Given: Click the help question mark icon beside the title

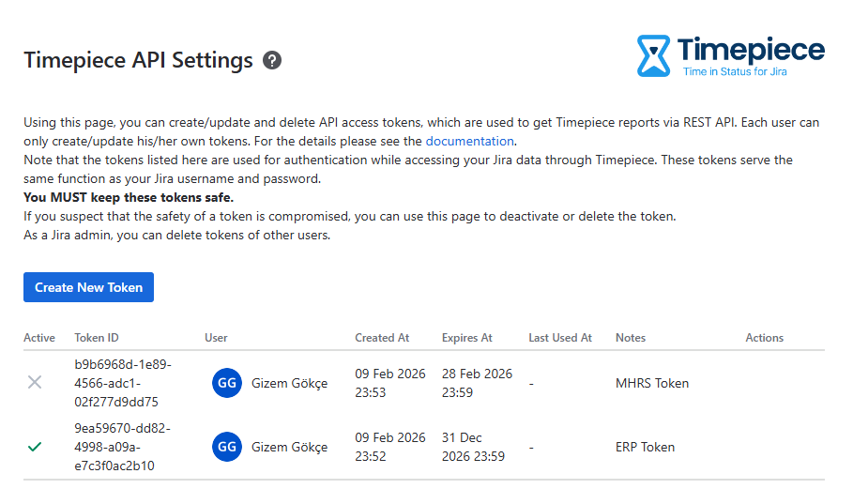Looking at the screenshot, I should click(272, 60).
